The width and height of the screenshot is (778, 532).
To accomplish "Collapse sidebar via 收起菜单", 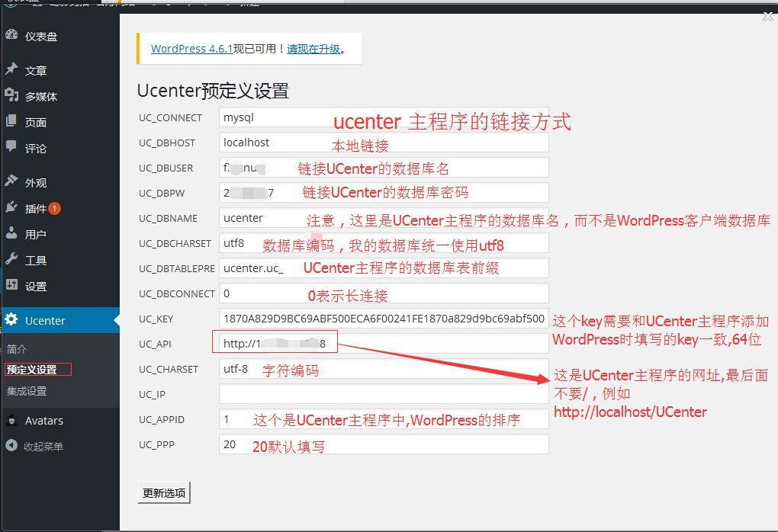I will 43,446.
